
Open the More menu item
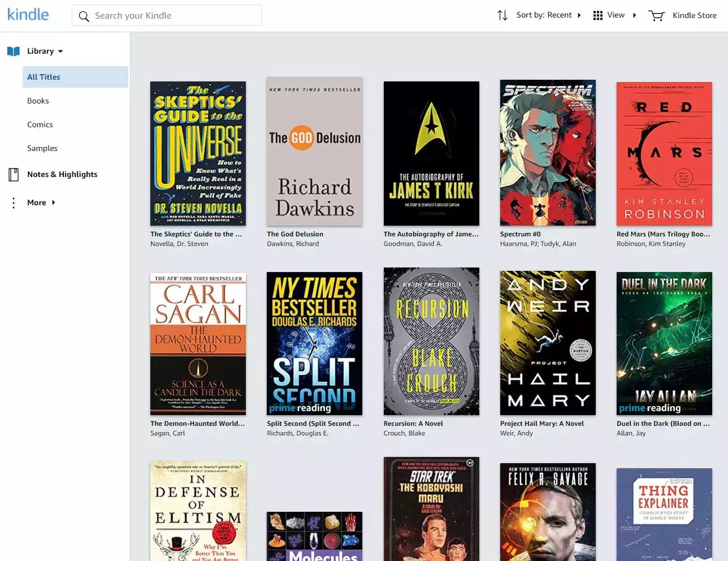[37, 202]
